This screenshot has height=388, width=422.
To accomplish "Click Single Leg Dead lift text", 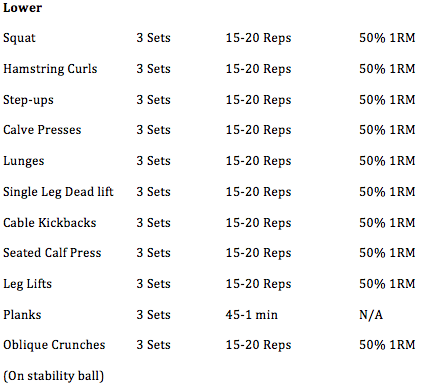I will (58, 192).
